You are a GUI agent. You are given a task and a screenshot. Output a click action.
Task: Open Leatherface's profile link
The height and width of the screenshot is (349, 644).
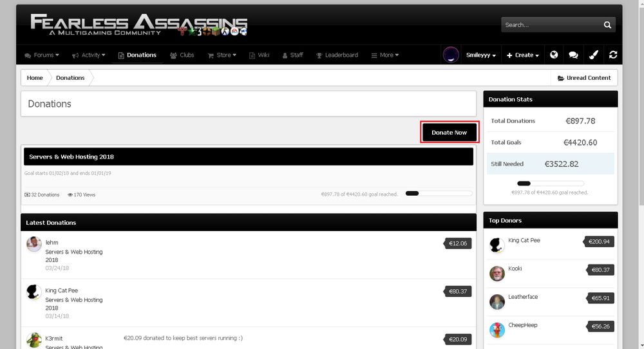pyautogui.click(x=523, y=297)
